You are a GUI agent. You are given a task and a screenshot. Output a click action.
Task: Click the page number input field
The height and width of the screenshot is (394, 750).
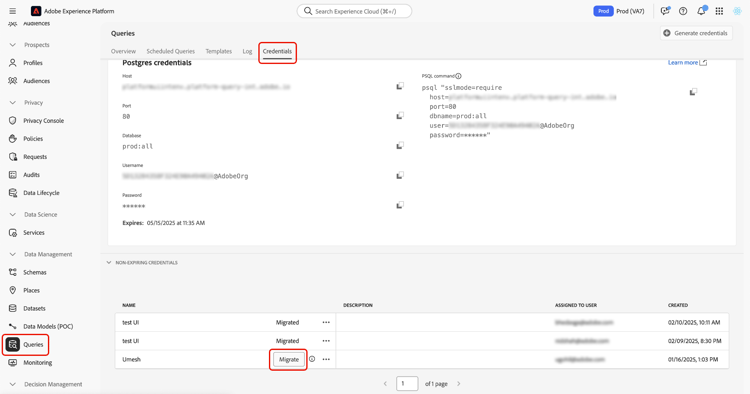407,383
